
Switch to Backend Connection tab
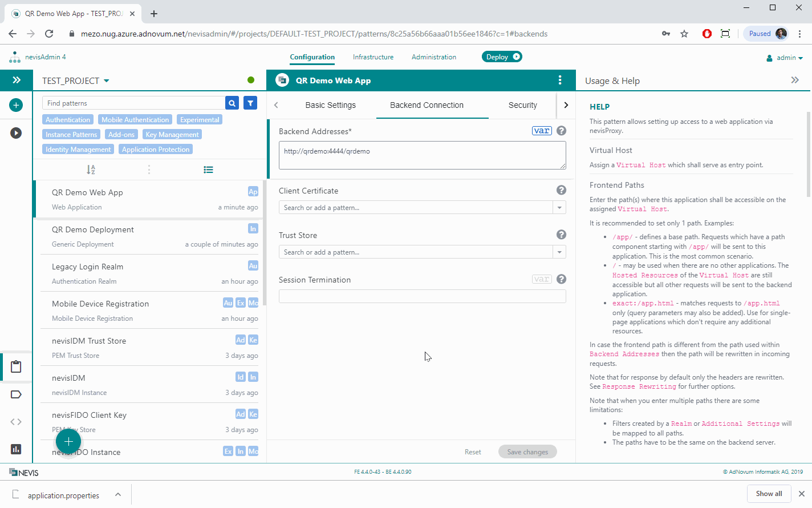tap(427, 105)
